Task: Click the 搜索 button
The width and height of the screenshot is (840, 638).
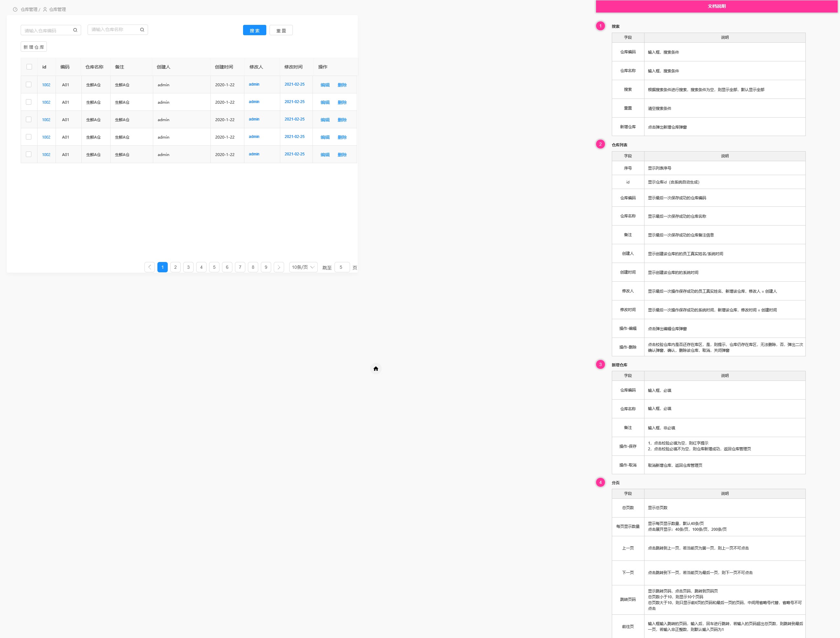Action: click(x=255, y=30)
